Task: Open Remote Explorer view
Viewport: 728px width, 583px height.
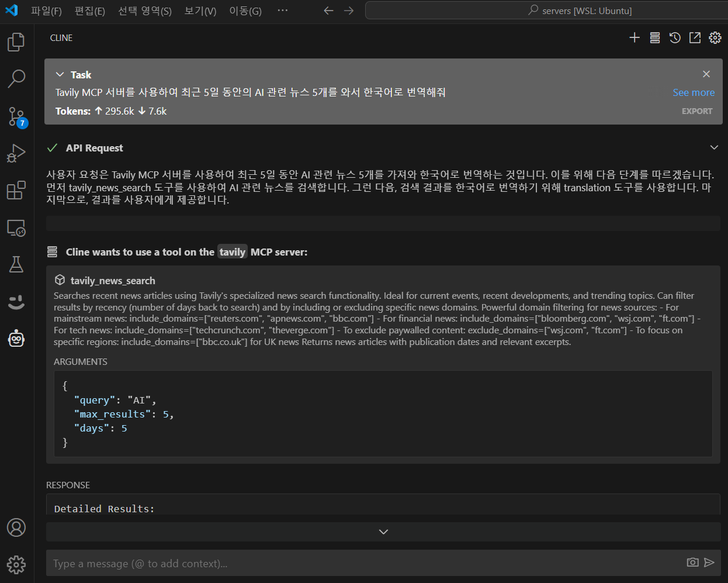Action: click(x=16, y=227)
